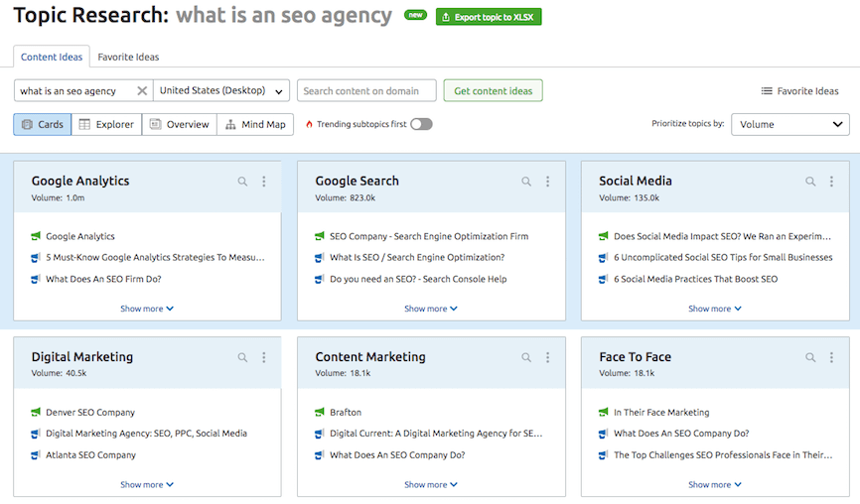Click the search icon on Social Media card
This screenshot has width=860, height=504.
[810, 182]
